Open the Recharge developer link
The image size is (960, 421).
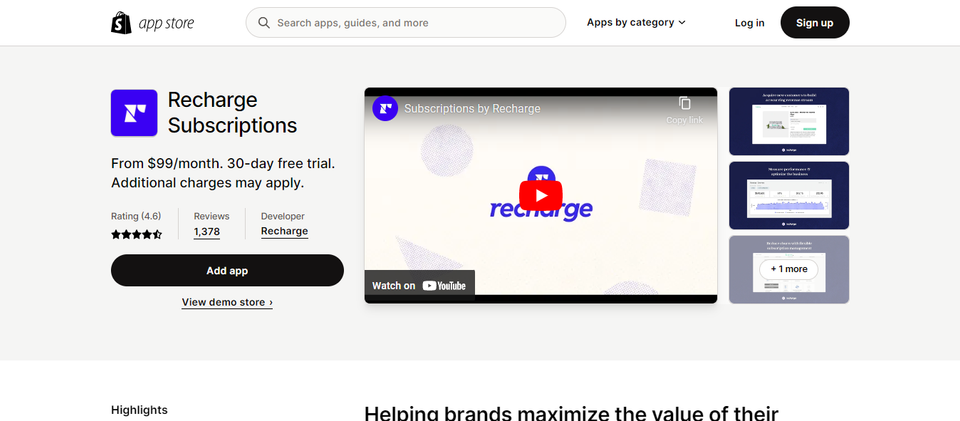coord(284,231)
